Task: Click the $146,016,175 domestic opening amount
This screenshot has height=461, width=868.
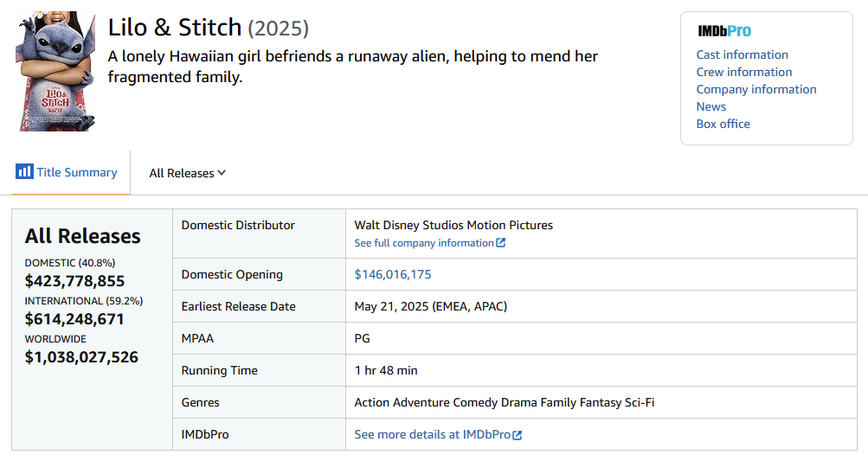Action: (x=393, y=274)
